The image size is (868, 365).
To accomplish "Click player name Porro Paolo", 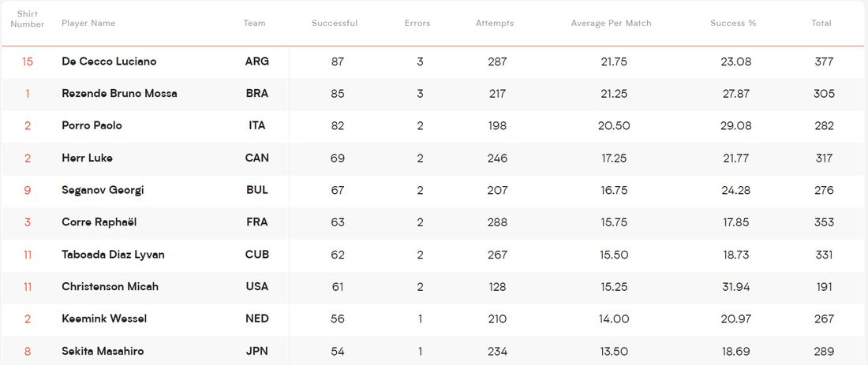I will click(92, 125).
